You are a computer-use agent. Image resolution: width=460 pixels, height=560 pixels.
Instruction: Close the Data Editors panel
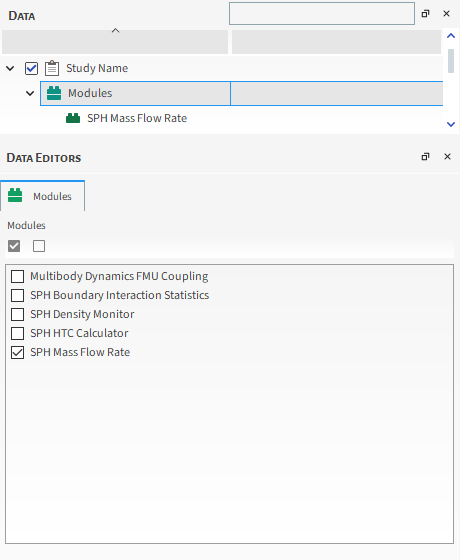pos(447,156)
